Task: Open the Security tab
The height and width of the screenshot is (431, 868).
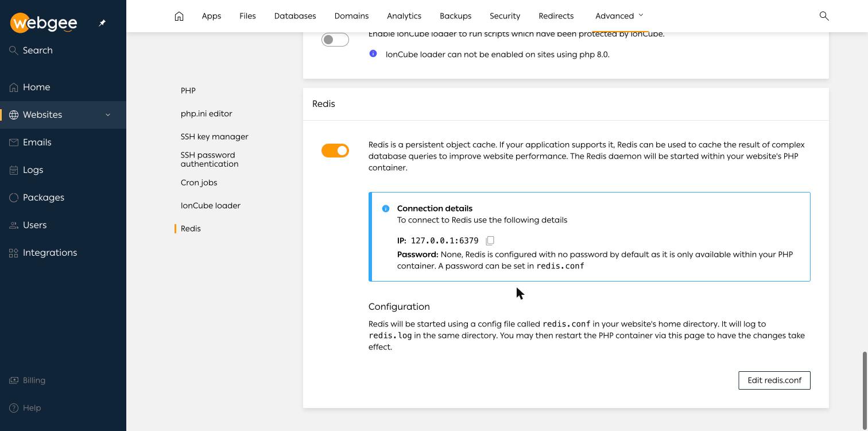Action: 505,16
